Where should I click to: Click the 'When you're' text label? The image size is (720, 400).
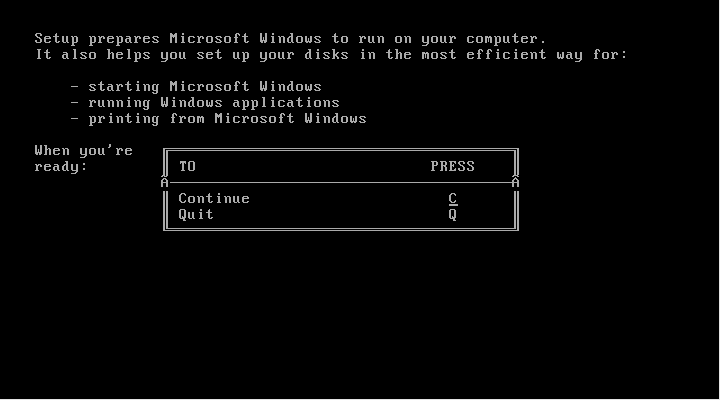(84, 151)
